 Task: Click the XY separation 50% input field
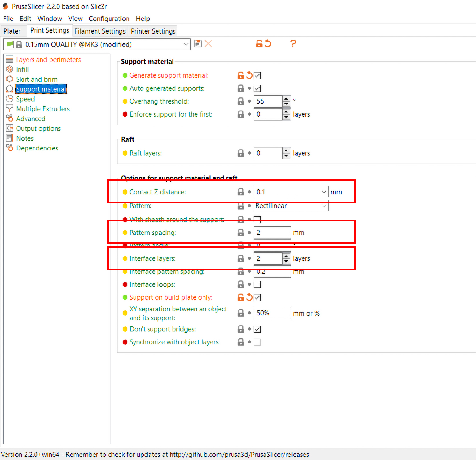pyautogui.click(x=272, y=313)
